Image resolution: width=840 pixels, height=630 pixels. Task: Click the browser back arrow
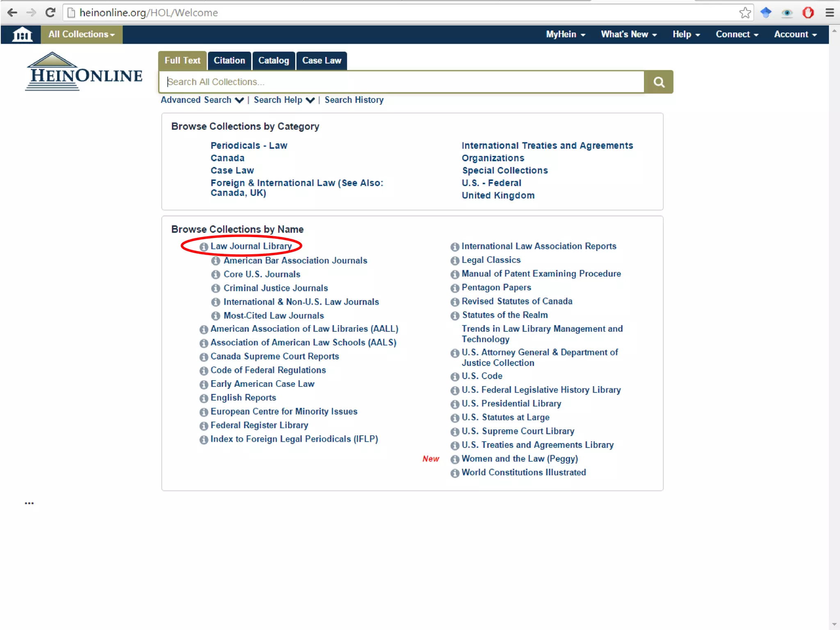coord(12,13)
